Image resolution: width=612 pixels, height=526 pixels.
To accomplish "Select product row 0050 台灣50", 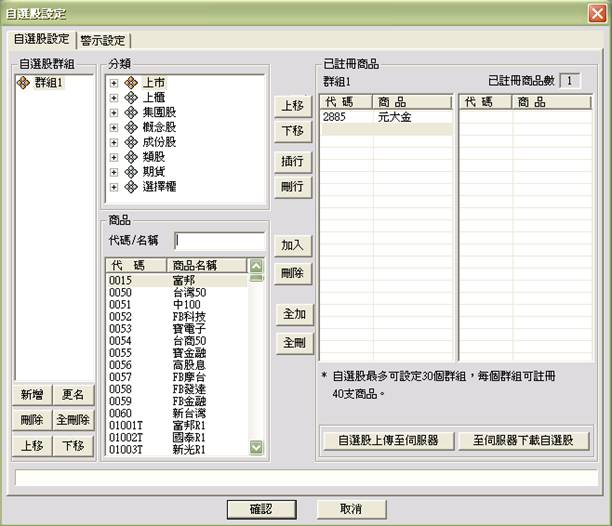I will [x=175, y=292].
